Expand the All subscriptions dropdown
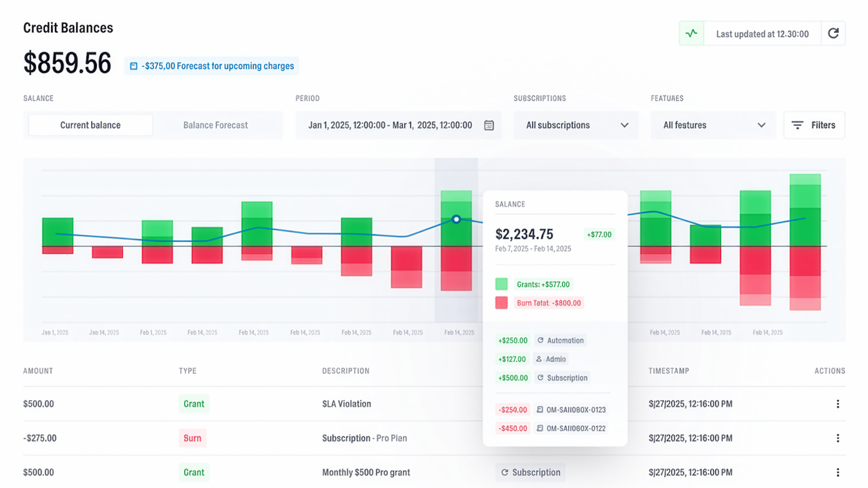Screen dimensions: 868x488 [576, 125]
